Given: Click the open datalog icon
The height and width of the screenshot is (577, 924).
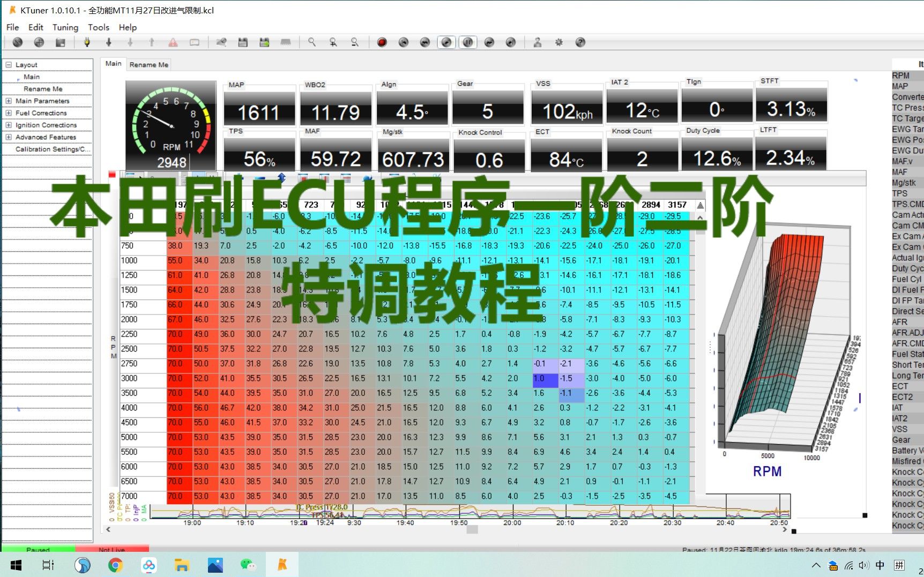Looking at the screenshot, I should click(221, 42).
